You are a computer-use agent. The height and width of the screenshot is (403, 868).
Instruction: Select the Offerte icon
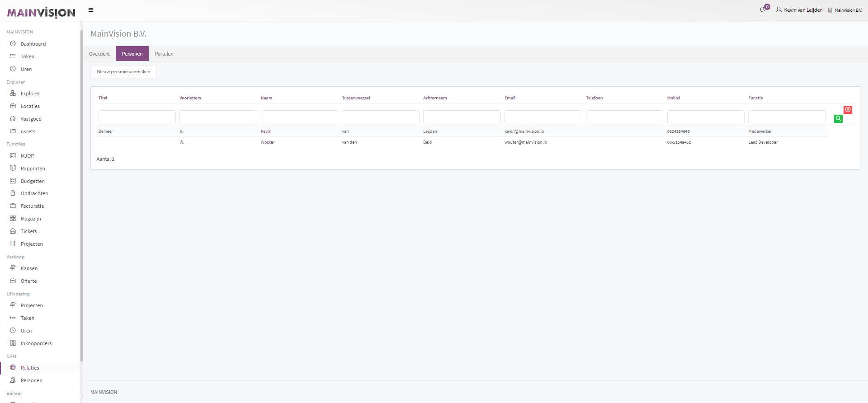point(13,281)
